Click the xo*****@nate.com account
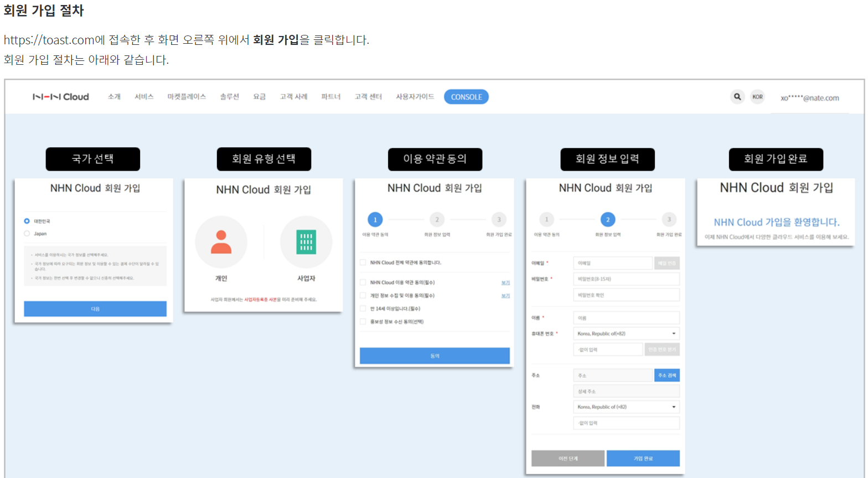 point(809,98)
